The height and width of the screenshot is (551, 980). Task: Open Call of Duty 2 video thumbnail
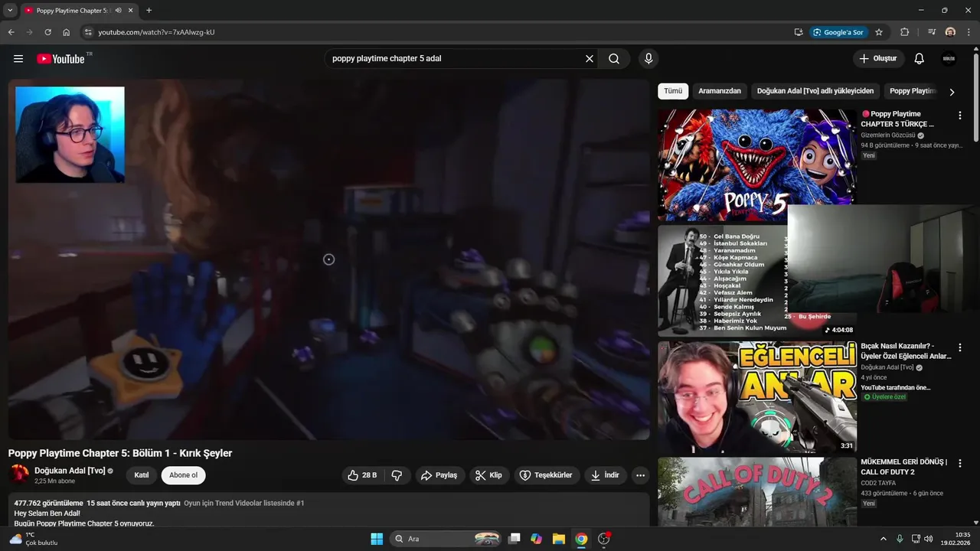[x=756, y=491]
